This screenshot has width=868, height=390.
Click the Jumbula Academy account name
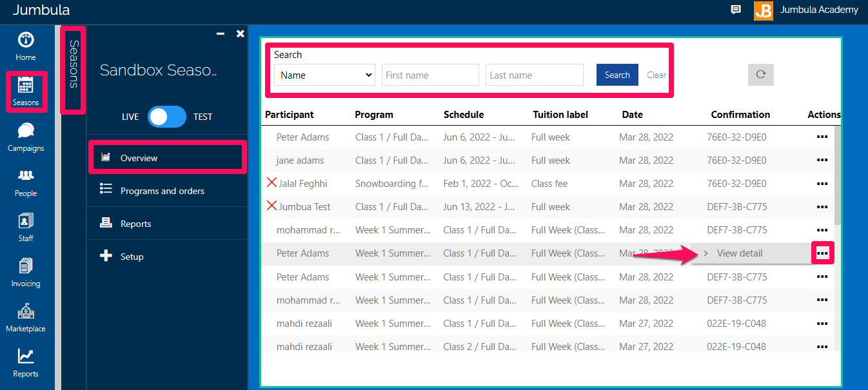[819, 10]
